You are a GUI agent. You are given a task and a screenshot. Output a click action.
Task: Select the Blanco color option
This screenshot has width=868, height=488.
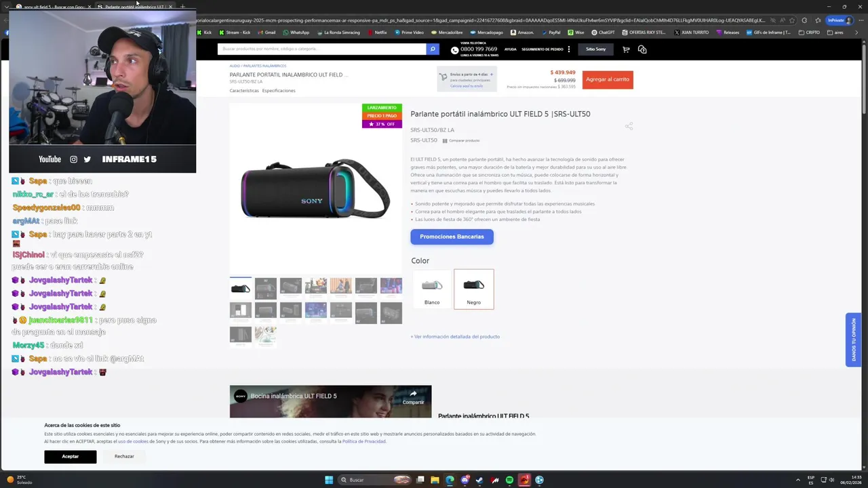coord(432,289)
